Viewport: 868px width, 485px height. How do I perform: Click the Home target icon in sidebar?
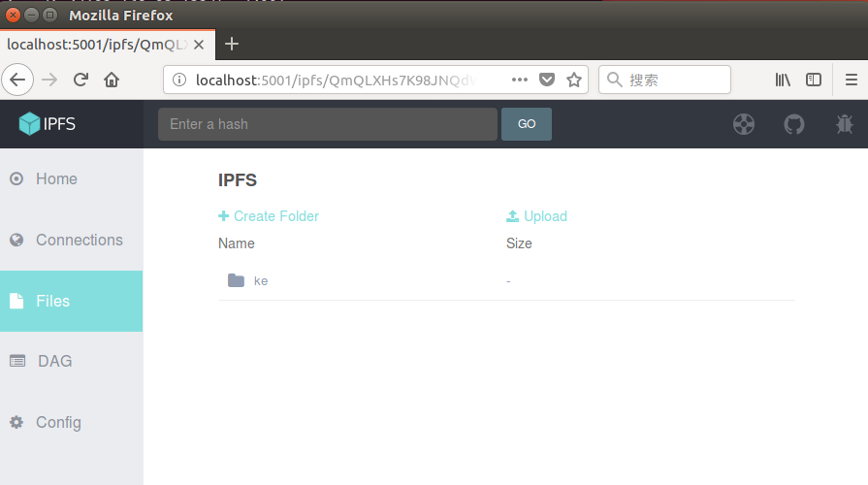16,178
